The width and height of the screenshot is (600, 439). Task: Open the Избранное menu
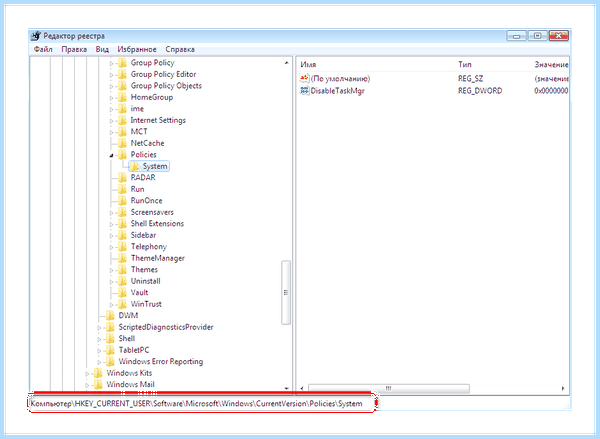click(137, 49)
